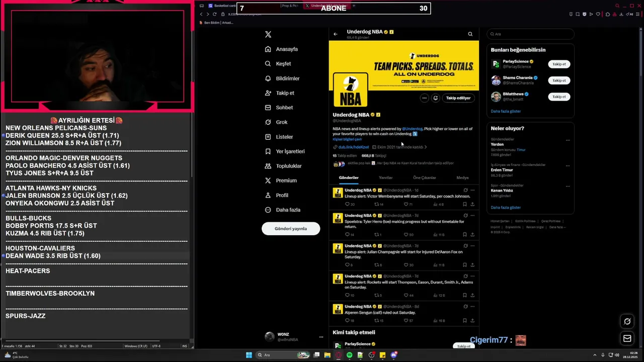Click the Grok icon on the Tyler Herro post
The width and height of the screenshot is (644, 362).
tap(465, 216)
